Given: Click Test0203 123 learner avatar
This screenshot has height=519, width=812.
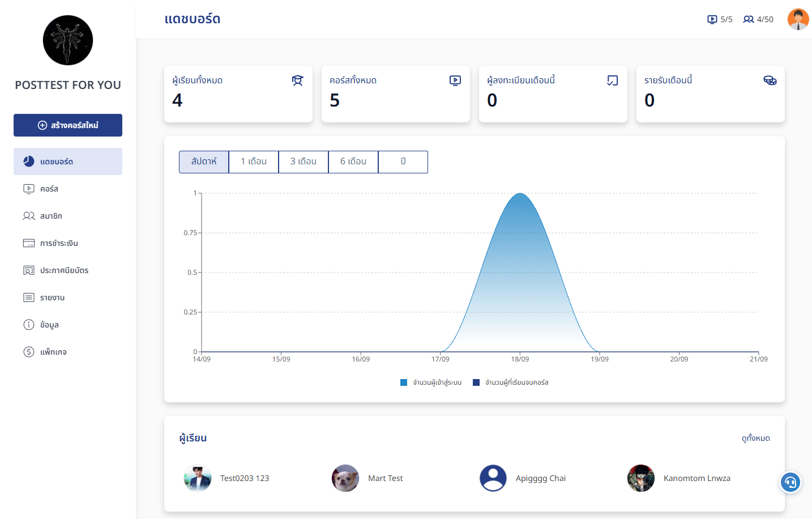Looking at the screenshot, I should coord(198,478).
